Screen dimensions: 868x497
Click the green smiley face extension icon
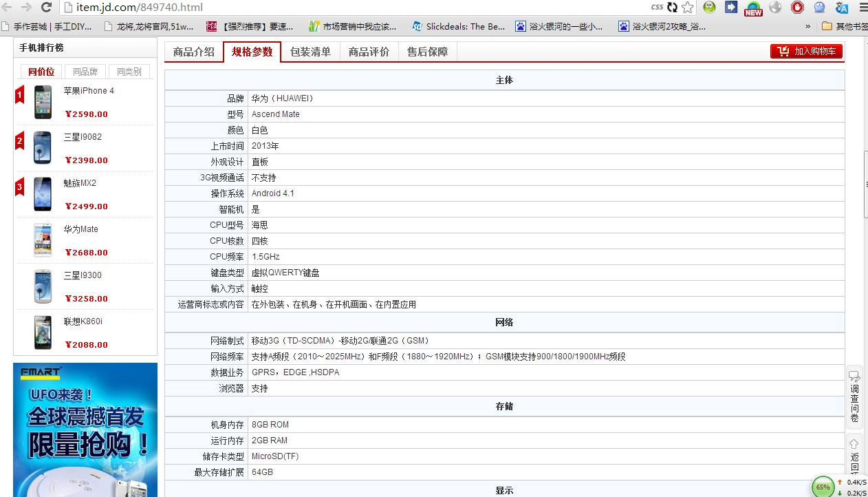(x=709, y=8)
